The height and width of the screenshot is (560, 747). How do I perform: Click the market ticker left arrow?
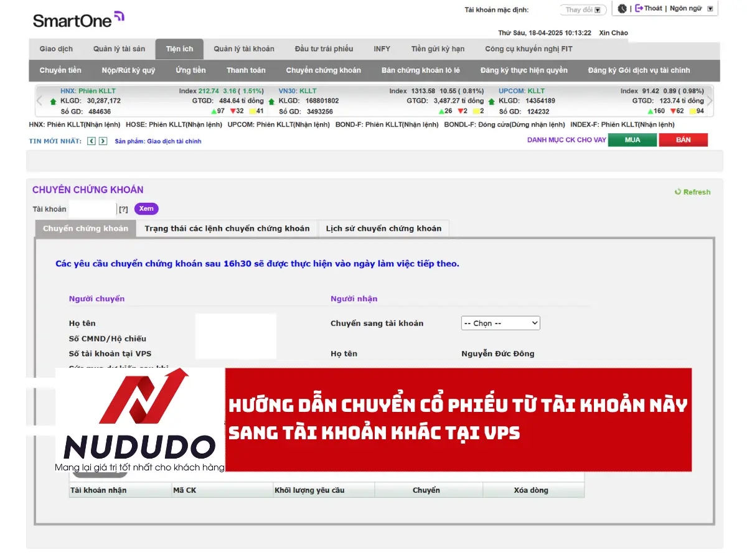[x=40, y=101]
